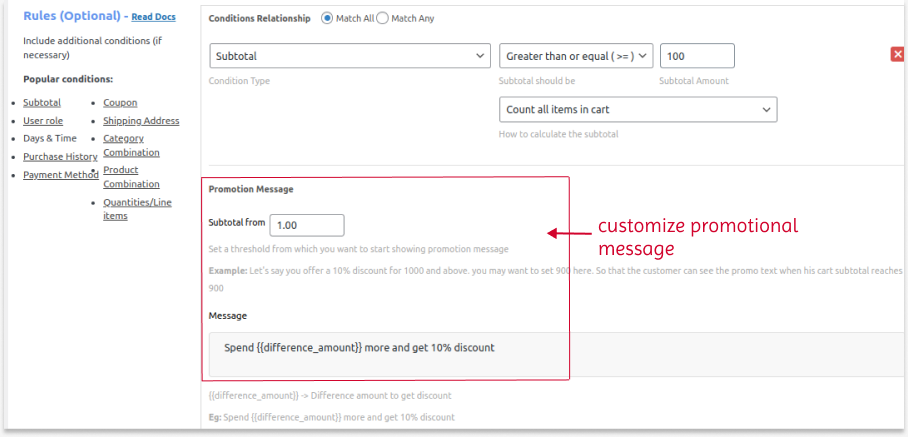Screen dimensions: 908x437
Task: Open the Read Docs link
Action: pyautogui.click(x=153, y=17)
